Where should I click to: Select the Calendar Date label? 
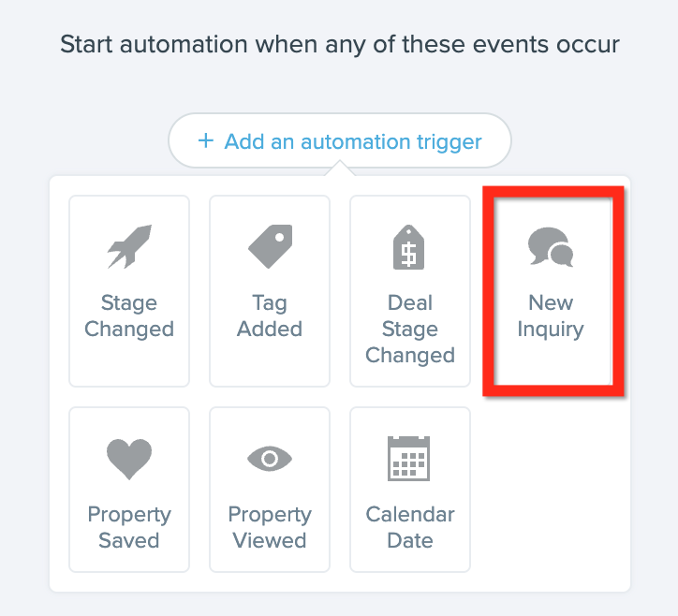[410, 528]
